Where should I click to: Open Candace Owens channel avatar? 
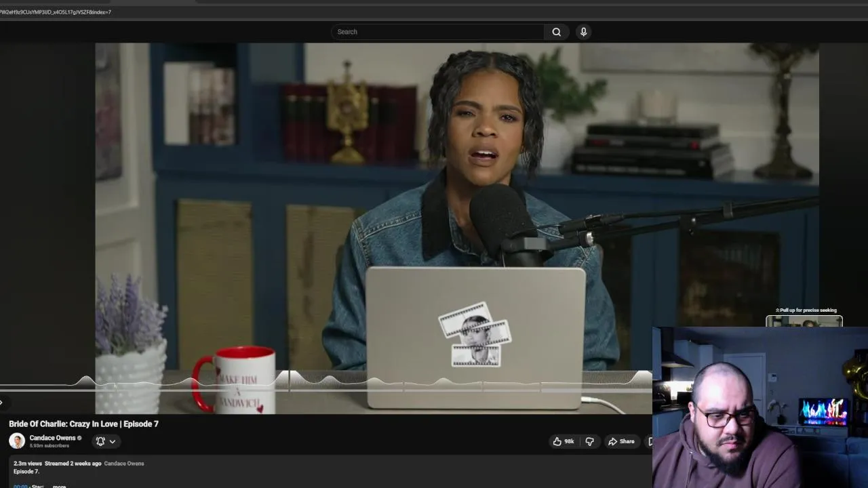pyautogui.click(x=17, y=441)
